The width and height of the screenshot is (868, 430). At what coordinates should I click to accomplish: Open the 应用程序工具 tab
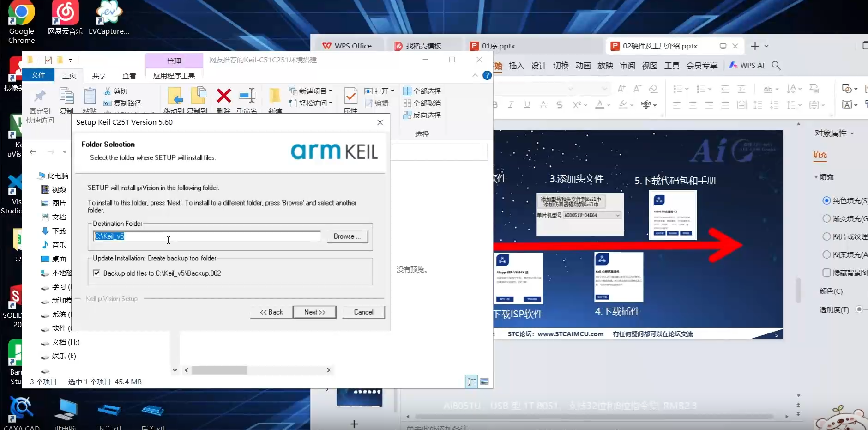[174, 75]
